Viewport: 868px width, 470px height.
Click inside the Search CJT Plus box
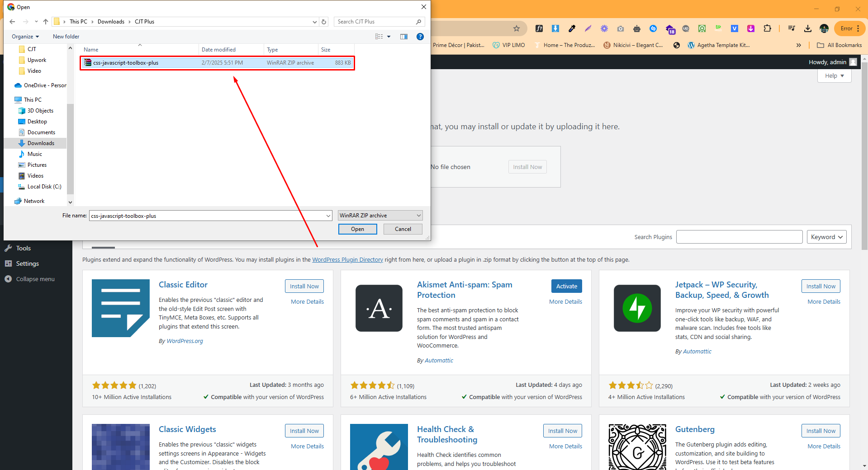375,21
